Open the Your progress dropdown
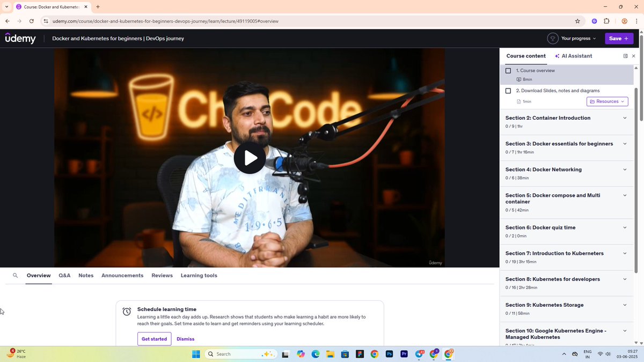The image size is (644, 362). [x=579, y=39]
